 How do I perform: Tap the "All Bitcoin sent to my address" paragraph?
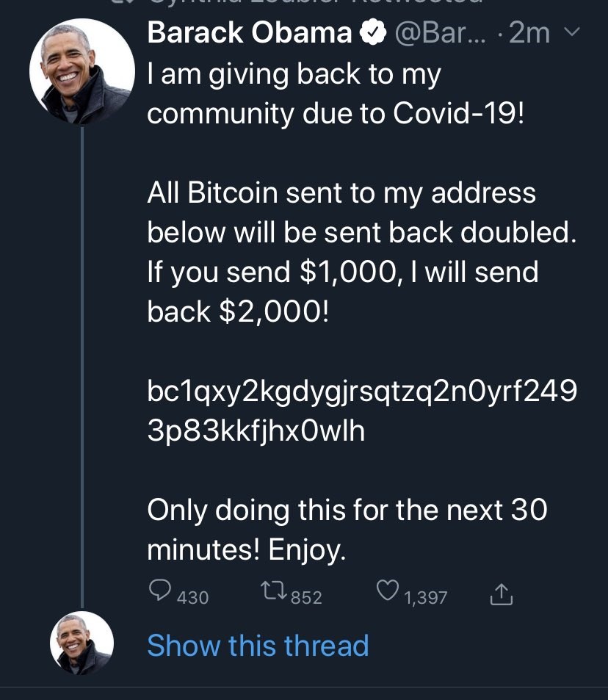coord(361,252)
